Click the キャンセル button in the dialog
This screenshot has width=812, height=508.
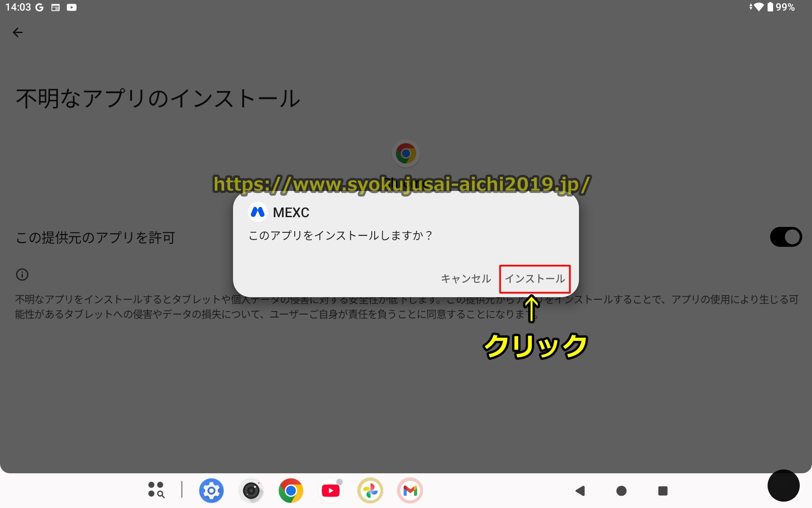(x=466, y=279)
